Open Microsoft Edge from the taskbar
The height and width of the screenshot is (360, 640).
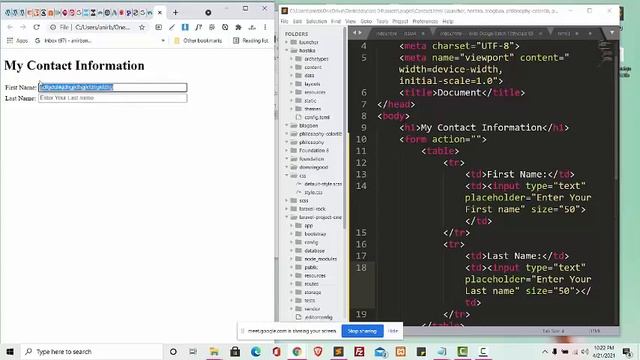point(256,351)
